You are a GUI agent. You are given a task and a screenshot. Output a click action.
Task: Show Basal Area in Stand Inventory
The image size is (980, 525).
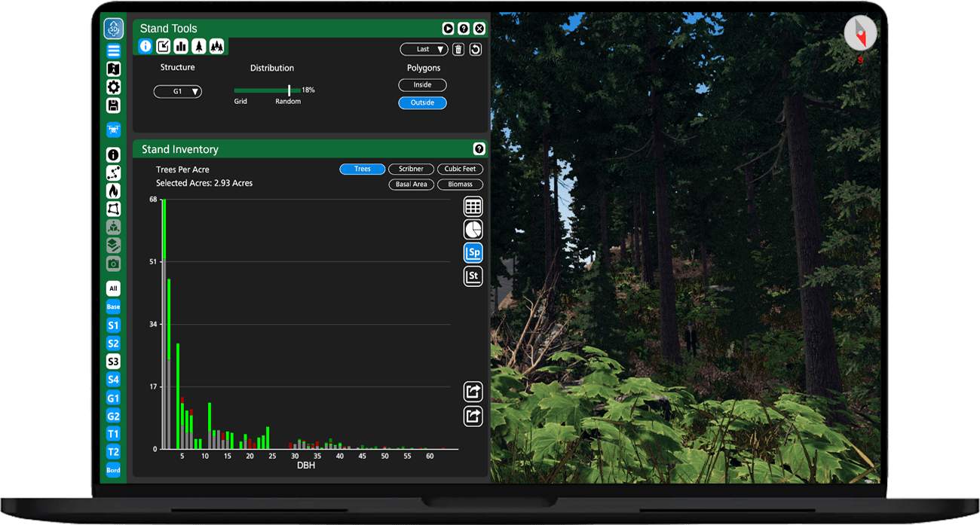[411, 184]
